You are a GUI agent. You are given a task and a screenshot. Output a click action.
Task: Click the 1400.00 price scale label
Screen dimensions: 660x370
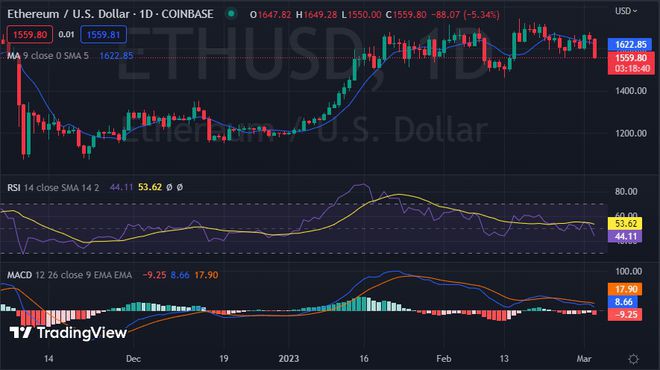tap(630, 91)
